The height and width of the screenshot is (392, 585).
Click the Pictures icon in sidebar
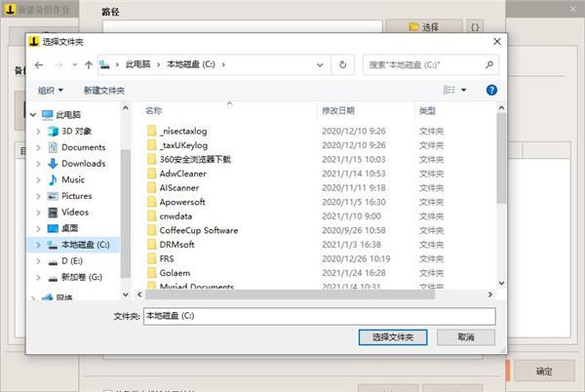53,196
